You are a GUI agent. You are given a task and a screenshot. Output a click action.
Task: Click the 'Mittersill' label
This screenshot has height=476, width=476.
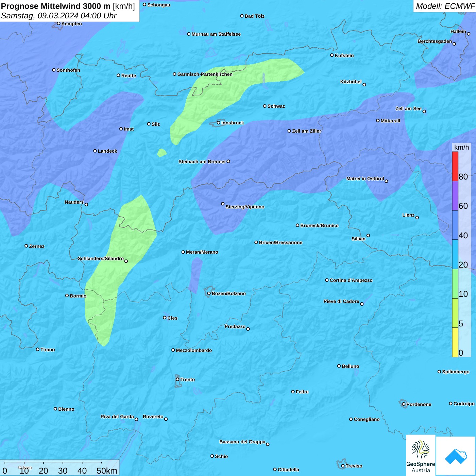click(390, 121)
